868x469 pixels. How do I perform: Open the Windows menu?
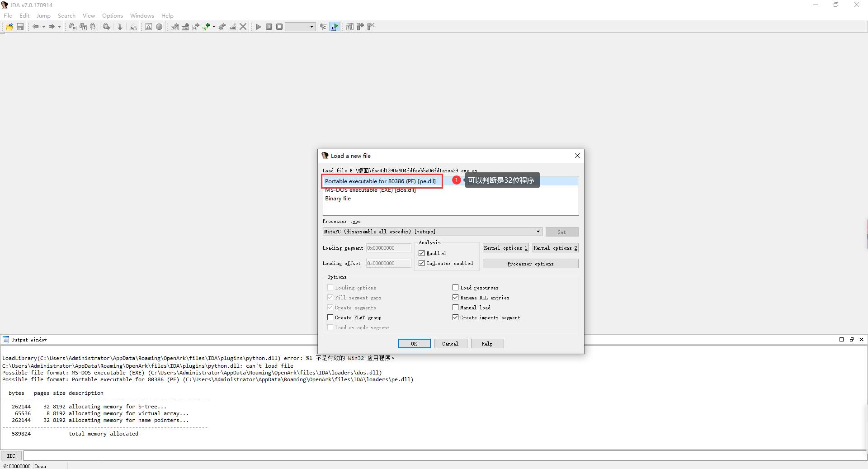click(142, 15)
